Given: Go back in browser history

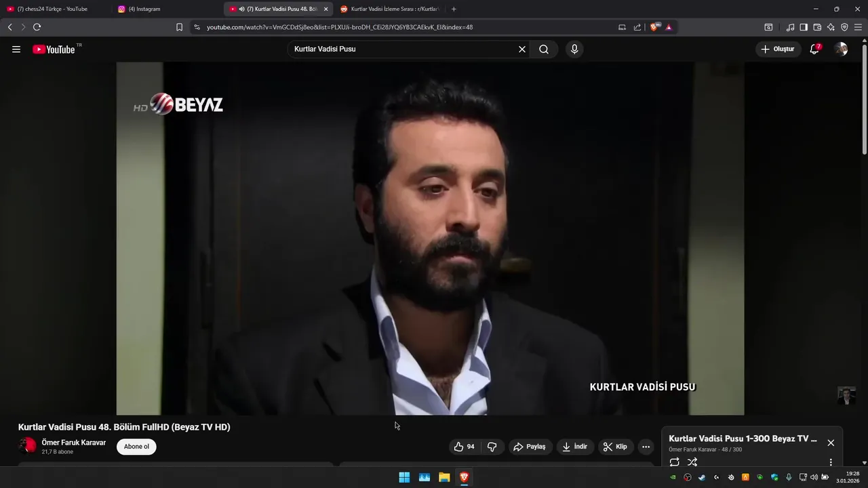Looking at the screenshot, I should (x=9, y=27).
